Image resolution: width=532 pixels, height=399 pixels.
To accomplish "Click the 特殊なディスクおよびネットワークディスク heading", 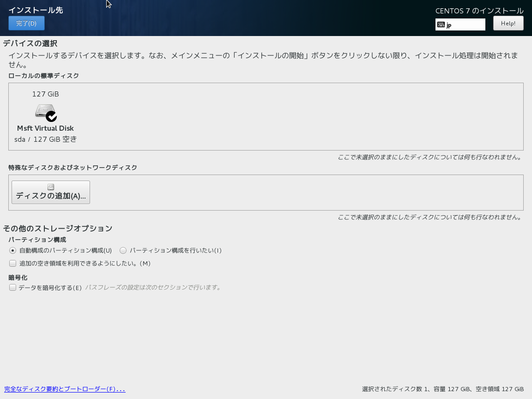I will (x=73, y=168).
